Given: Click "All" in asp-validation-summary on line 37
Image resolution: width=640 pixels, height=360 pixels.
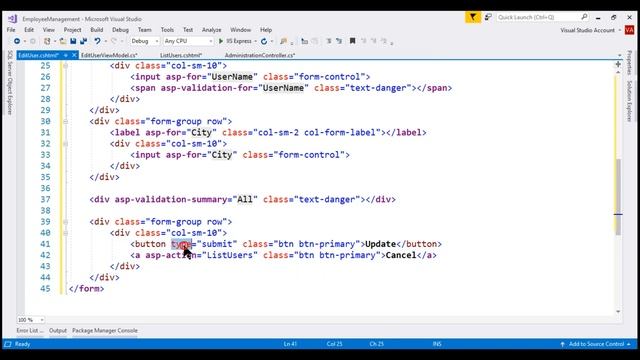Looking at the screenshot, I should pos(245,200).
